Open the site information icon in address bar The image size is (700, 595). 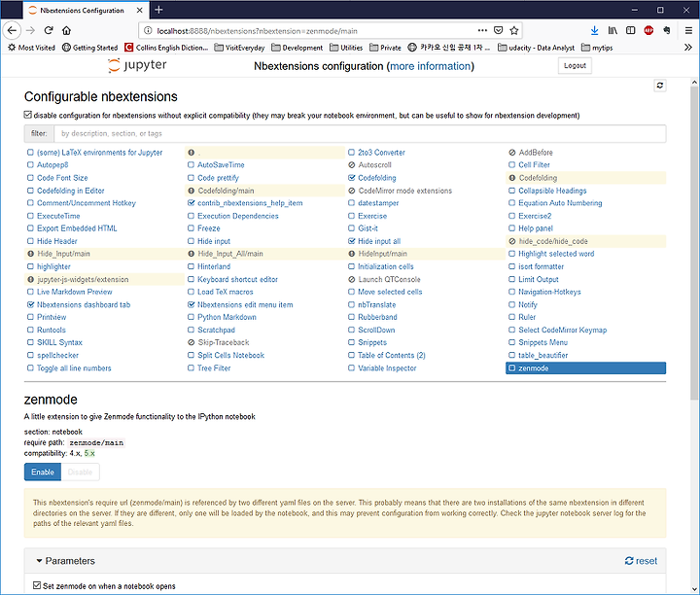tap(148, 31)
